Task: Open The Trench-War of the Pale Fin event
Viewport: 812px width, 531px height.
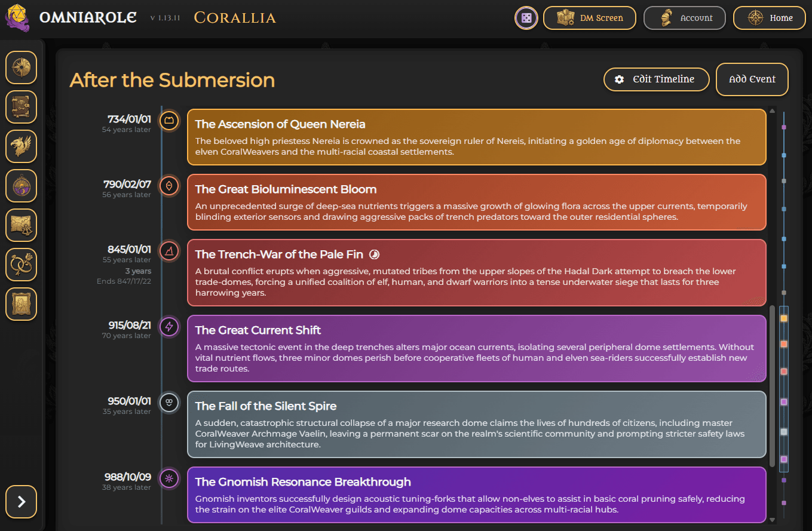Action: point(477,272)
